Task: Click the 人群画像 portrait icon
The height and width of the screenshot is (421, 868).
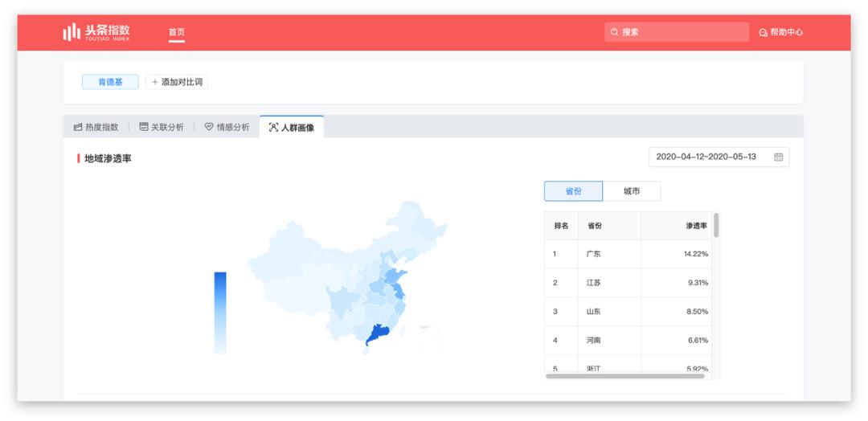Action: point(273,127)
